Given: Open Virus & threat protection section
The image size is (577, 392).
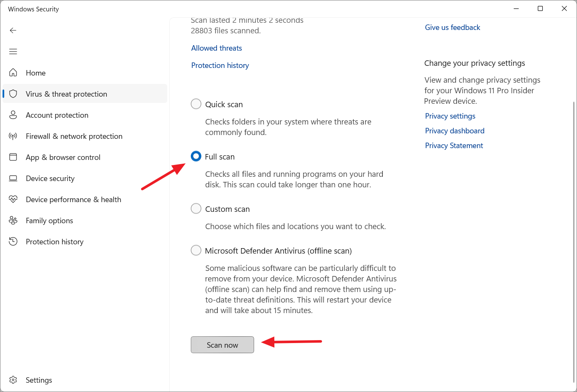Looking at the screenshot, I should tap(66, 94).
